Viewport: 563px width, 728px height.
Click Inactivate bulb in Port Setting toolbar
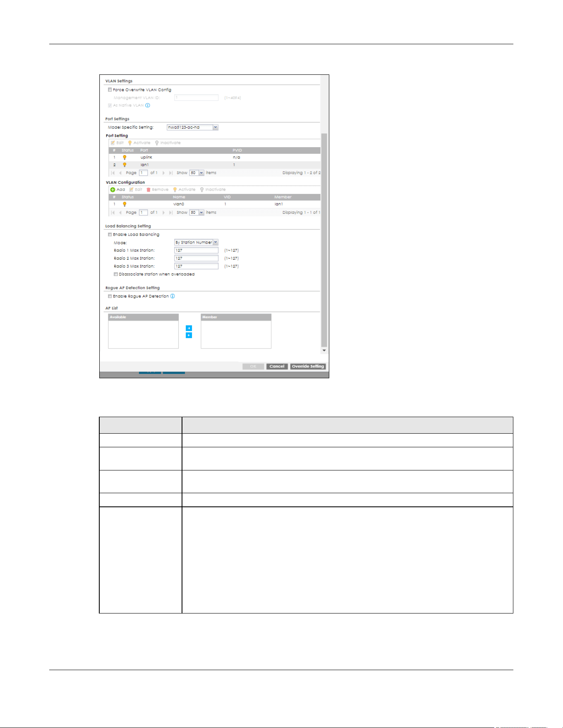click(157, 143)
